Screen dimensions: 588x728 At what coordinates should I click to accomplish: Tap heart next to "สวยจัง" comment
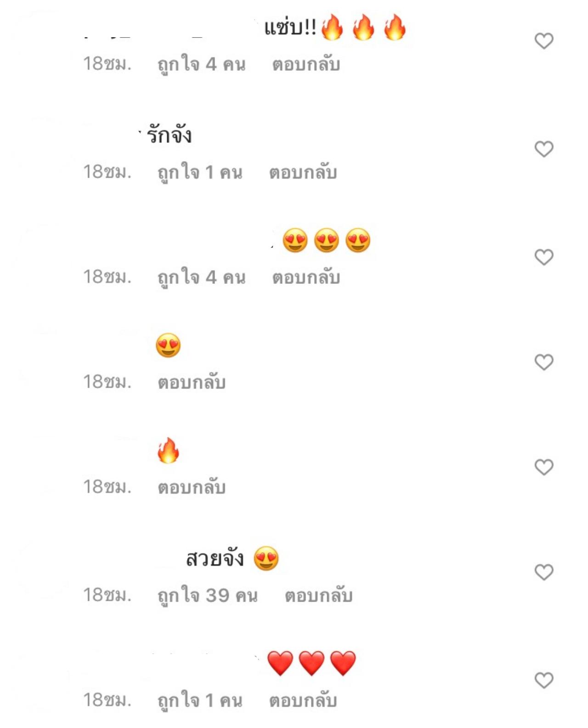pyautogui.click(x=544, y=572)
